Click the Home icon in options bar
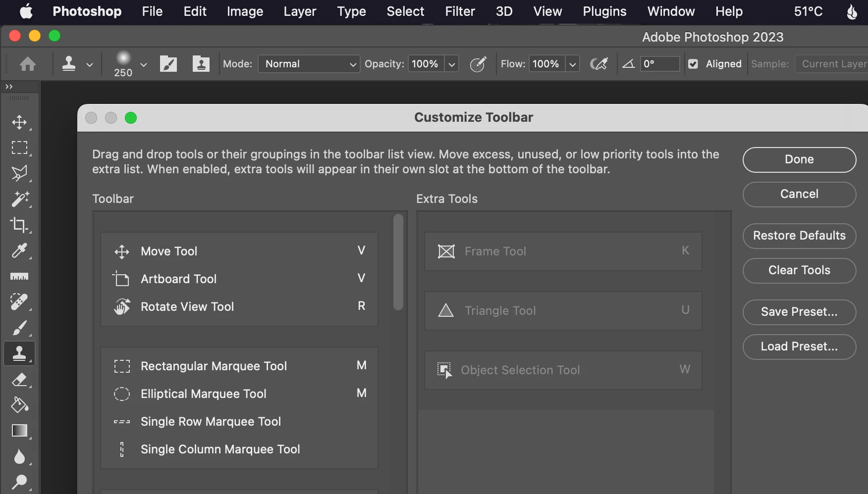Image resolution: width=868 pixels, height=494 pixels. (28, 64)
